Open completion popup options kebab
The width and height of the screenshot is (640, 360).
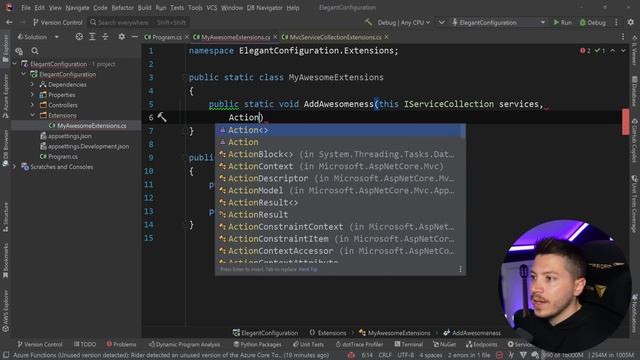coord(460,269)
